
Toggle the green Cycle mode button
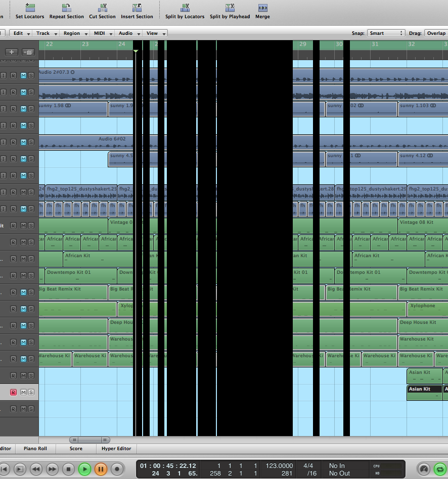click(x=440, y=469)
